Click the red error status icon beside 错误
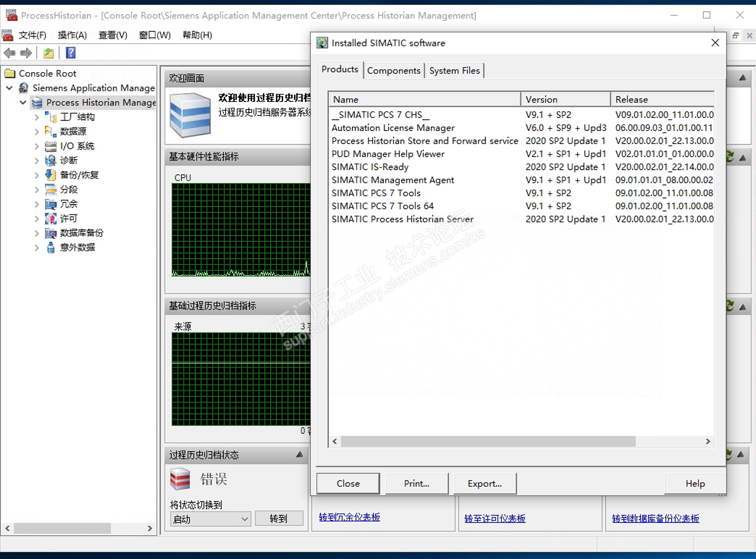 [180, 479]
